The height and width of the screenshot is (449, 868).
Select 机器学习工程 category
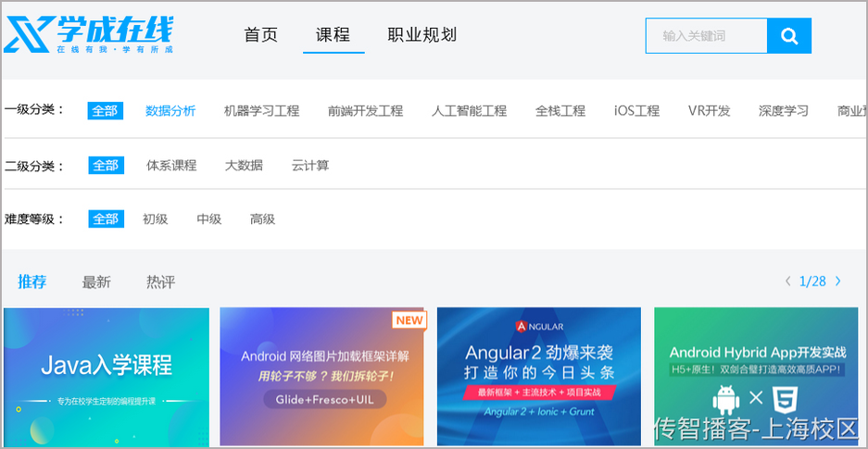[262, 110]
